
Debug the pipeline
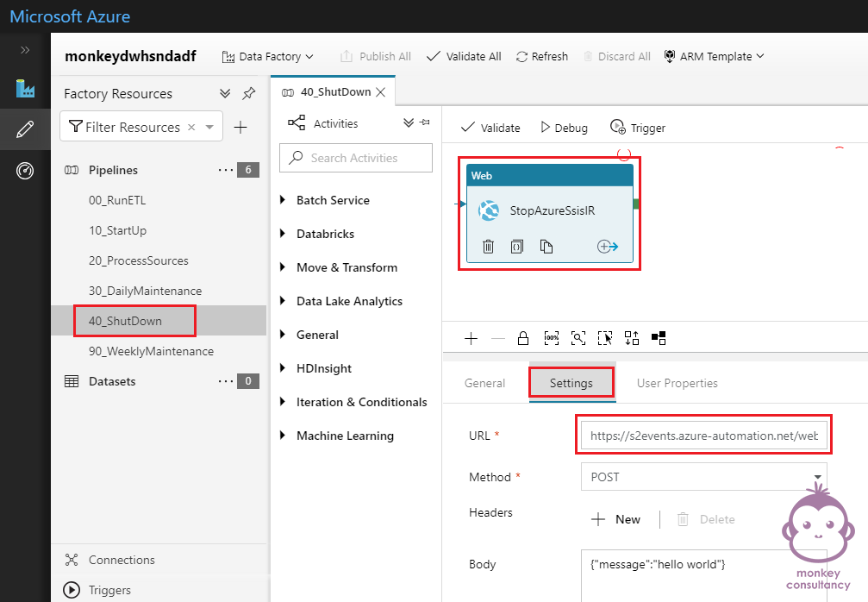(x=564, y=128)
